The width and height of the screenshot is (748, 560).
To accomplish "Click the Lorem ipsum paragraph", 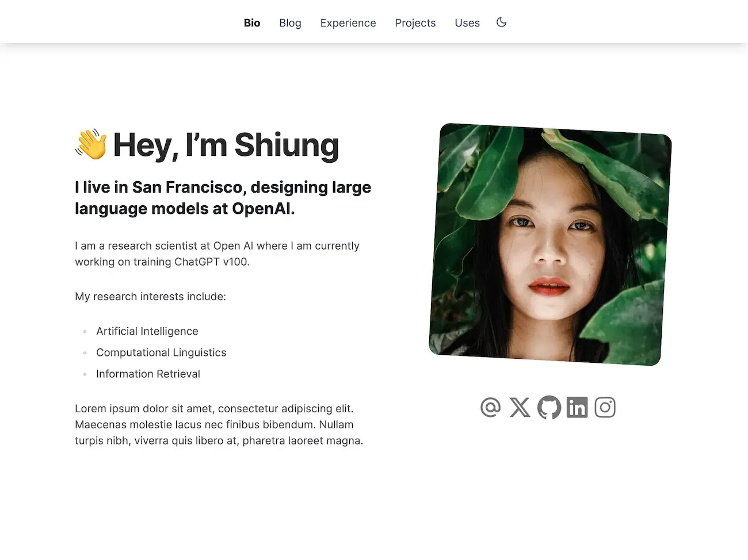I will pyautogui.click(x=219, y=425).
